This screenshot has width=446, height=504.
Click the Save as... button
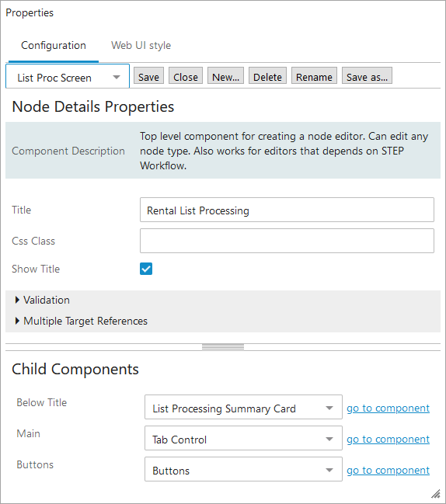[x=367, y=75]
